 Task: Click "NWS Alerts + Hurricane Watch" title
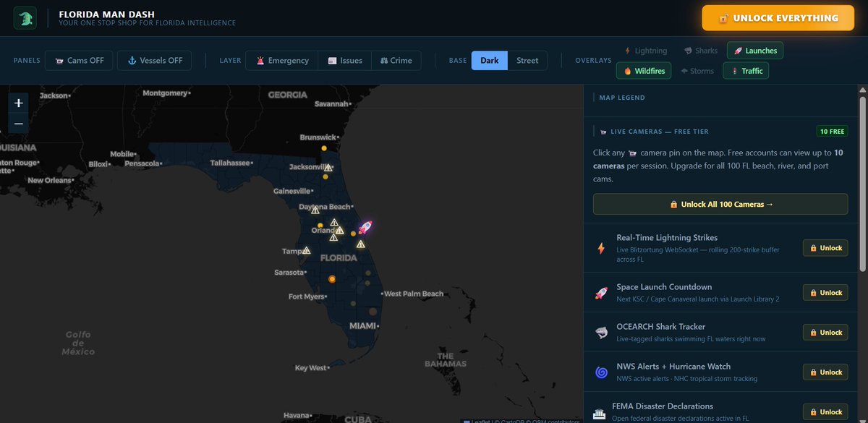click(x=673, y=367)
